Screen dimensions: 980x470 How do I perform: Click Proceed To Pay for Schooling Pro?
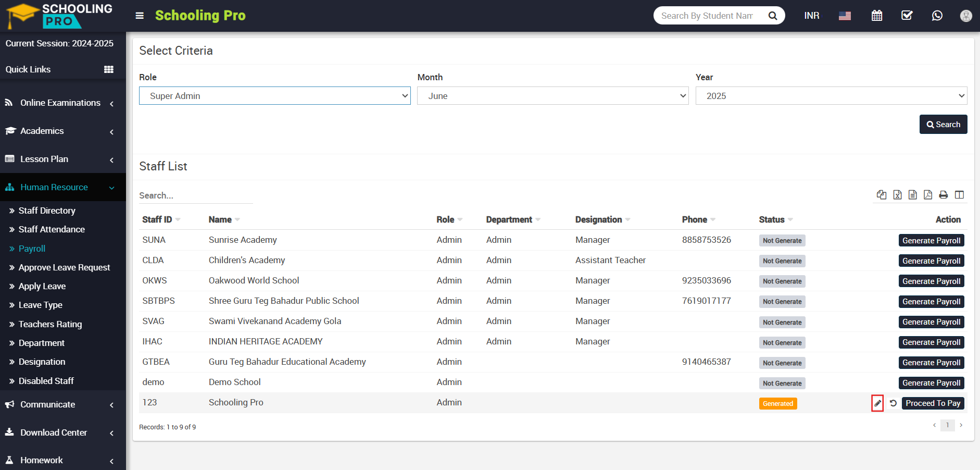(x=933, y=403)
